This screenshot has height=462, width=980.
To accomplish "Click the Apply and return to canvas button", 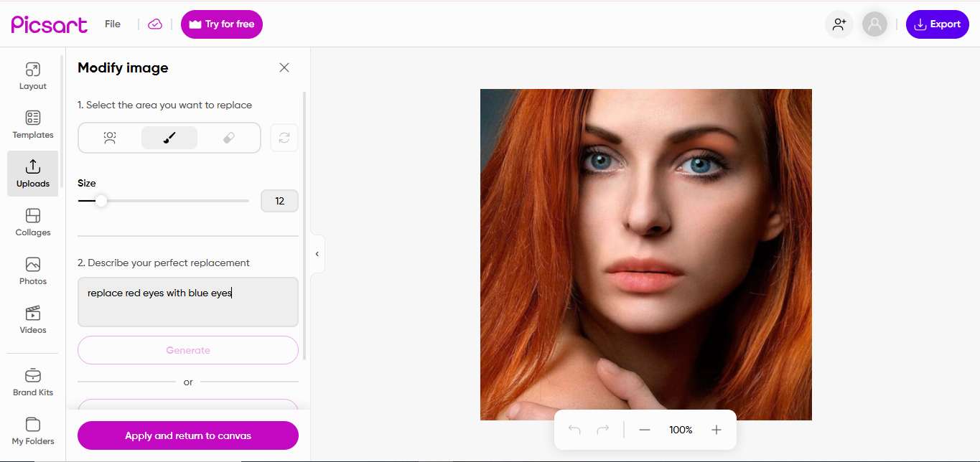I will (x=187, y=435).
